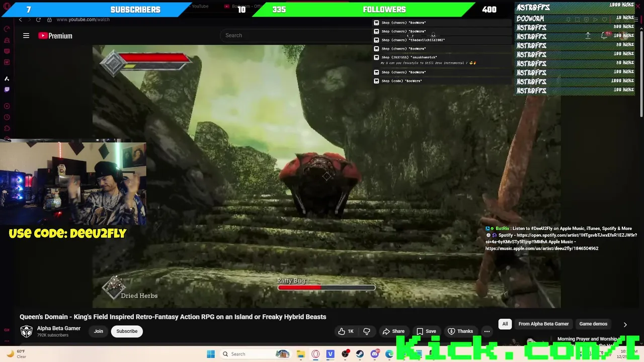The image size is (644, 362).
Task: Open the Twitch icon in the Opera sidebar
Action: pos(7,89)
